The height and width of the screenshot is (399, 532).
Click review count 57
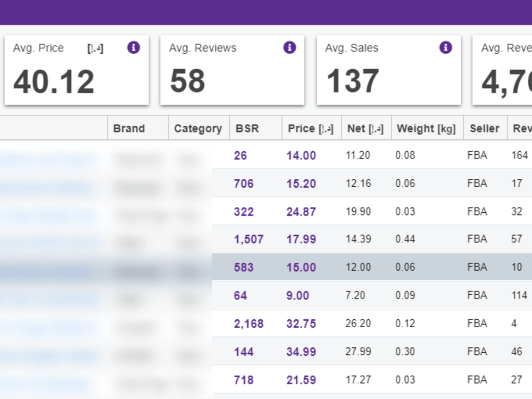(517, 239)
